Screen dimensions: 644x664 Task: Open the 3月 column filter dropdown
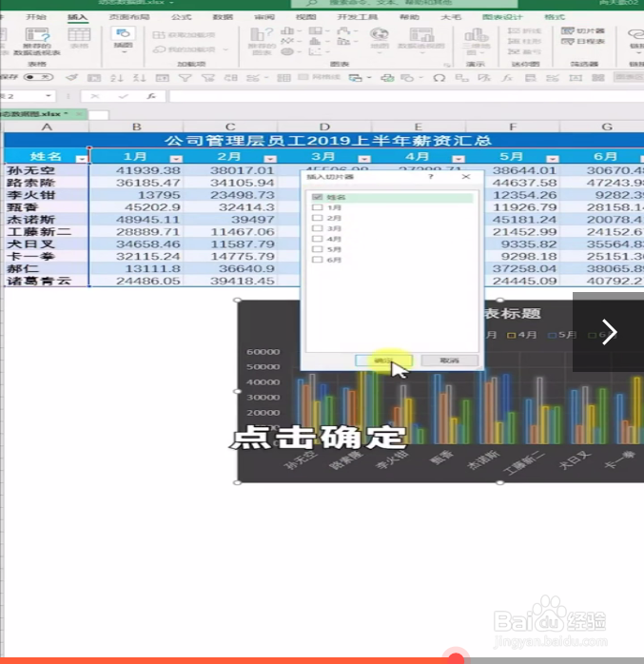click(x=364, y=159)
